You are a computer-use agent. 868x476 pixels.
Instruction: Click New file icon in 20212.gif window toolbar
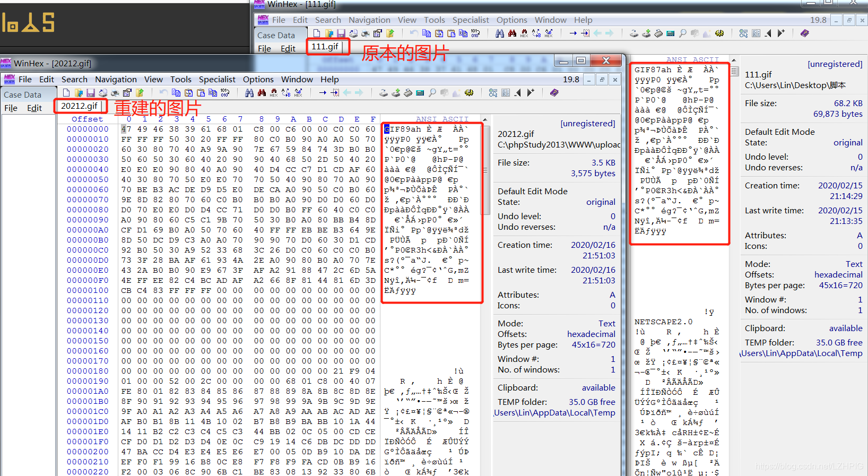(x=66, y=93)
